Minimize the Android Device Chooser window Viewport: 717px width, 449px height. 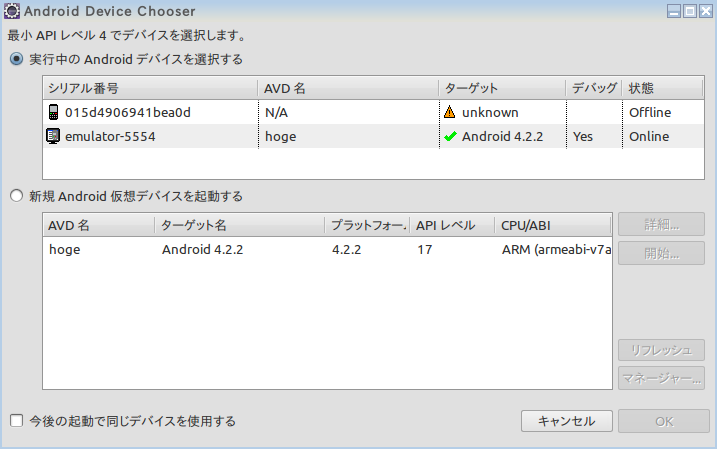tap(674, 11)
